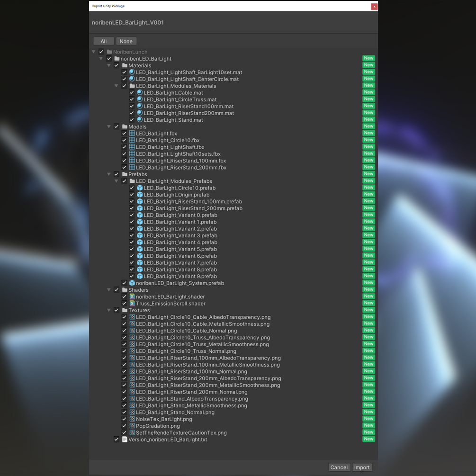Collapse the Prefabs folder

pyautogui.click(x=108, y=174)
